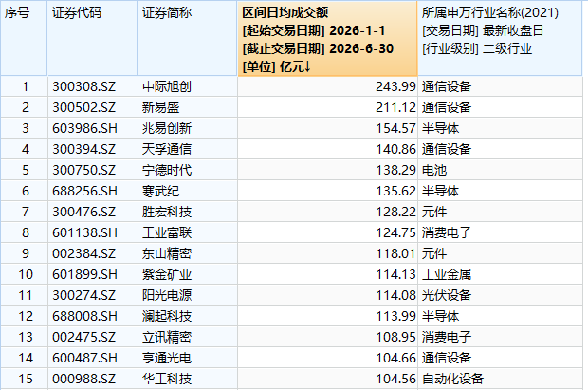Select stock code 300274.SZ
Image resolution: width=588 pixels, height=390 pixels.
coord(84,295)
